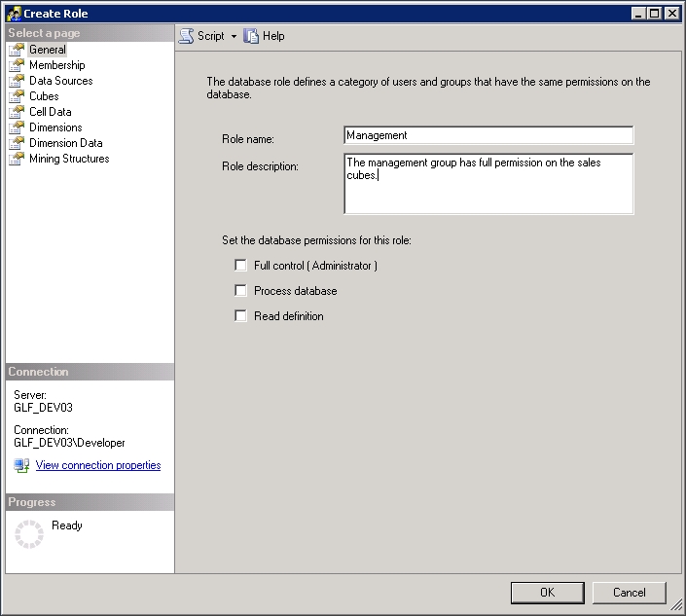This screenshot has height=616, width=686.
Task: Confirm with the OK button
Action: tap(547, 593)
